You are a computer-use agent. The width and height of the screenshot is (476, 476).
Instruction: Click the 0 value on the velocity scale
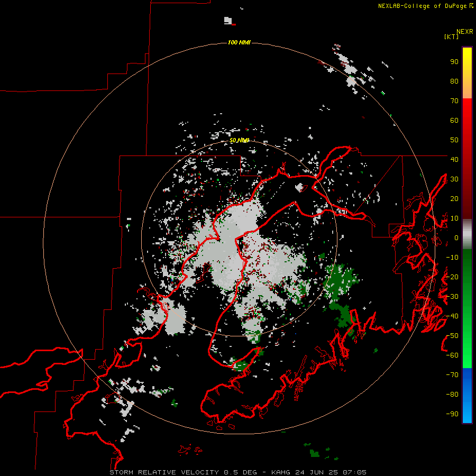(x=456, y=238)
